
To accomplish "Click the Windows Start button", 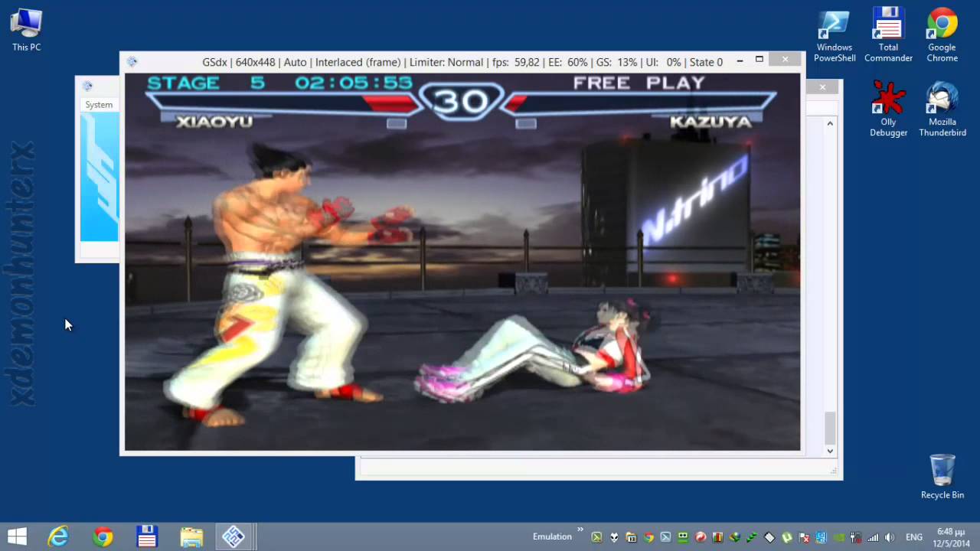I will click(x=17, y=536).
